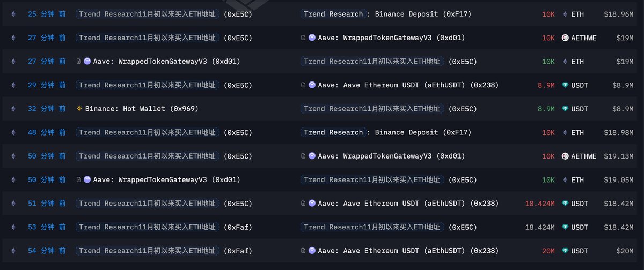Open sender Trend Research (0xFaf) in 53 分钟前 row
The width and height of the screenshot is (644, 270).
[x=164, y=227]
